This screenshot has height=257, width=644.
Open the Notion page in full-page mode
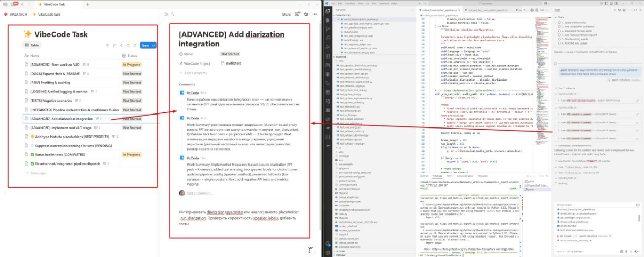(x=173, y=14)
